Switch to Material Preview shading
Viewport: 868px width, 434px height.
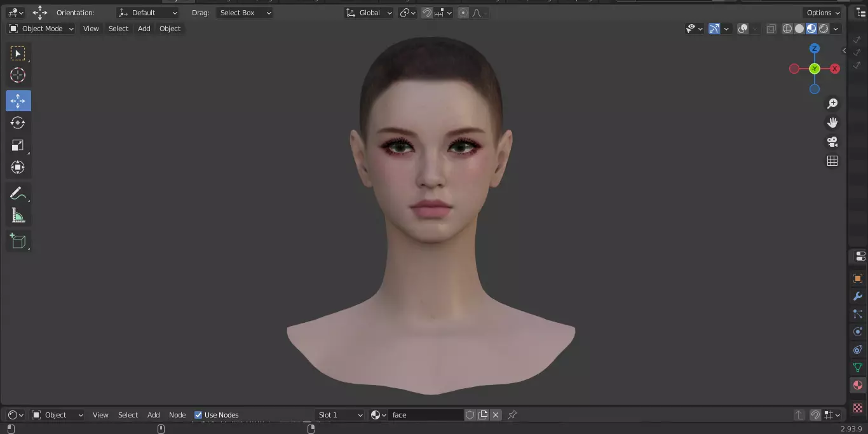coord(811,29)
